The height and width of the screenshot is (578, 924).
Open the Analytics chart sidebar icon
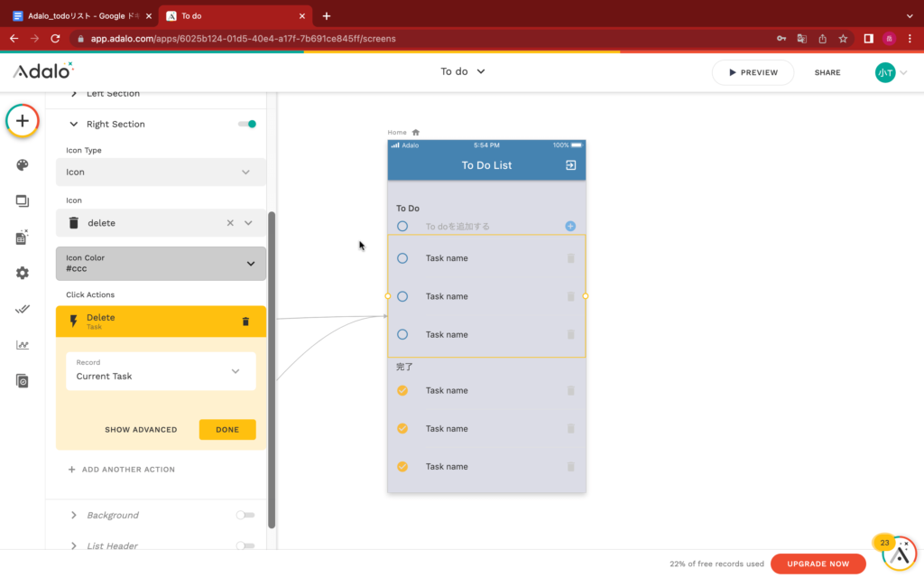(x=23, y=345)
